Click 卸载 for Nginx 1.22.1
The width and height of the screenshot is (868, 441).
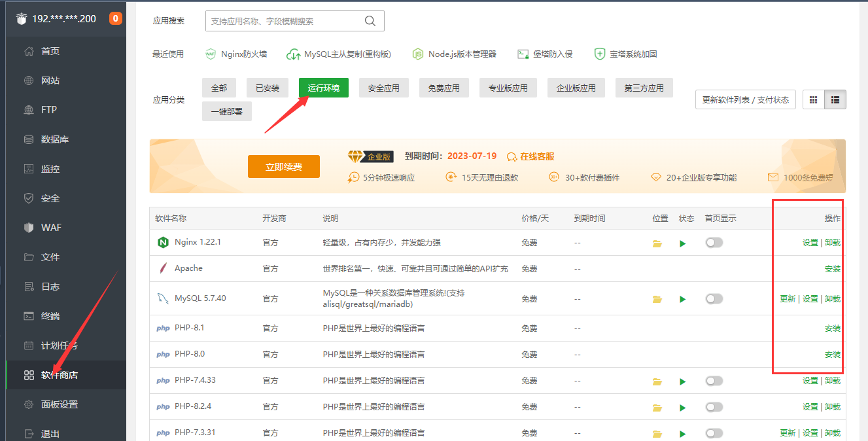point(833,243)
